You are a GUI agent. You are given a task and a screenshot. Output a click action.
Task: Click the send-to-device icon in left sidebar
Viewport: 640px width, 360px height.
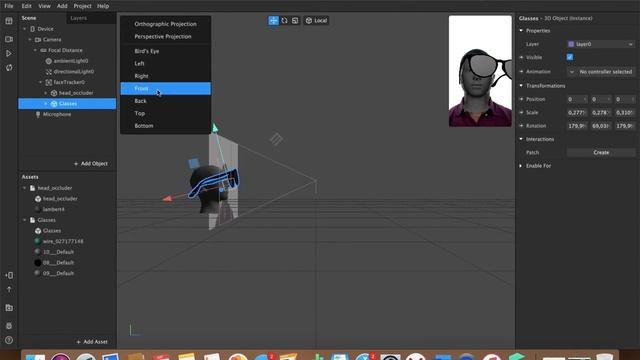(x=9, y=275)
